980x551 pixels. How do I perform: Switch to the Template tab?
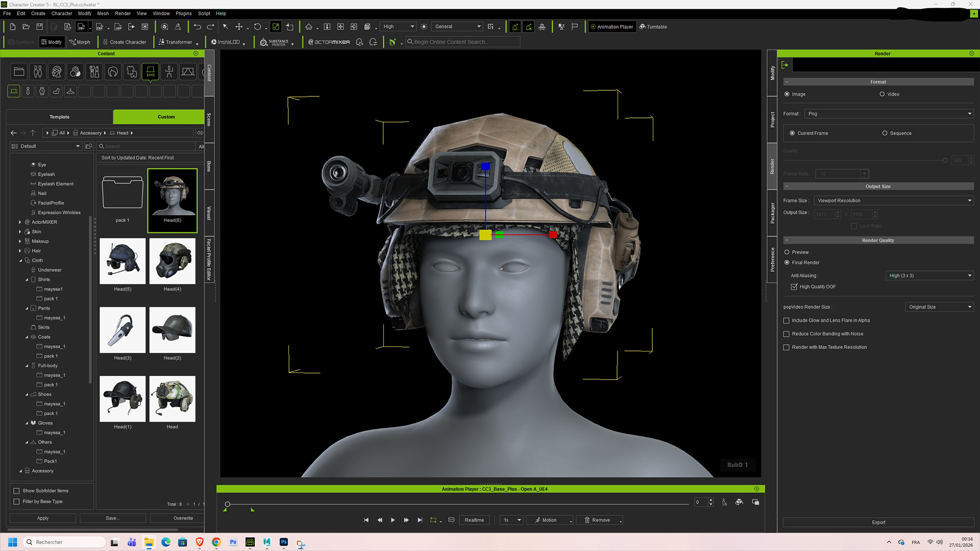pyautogui.click(x=59, y=117)
